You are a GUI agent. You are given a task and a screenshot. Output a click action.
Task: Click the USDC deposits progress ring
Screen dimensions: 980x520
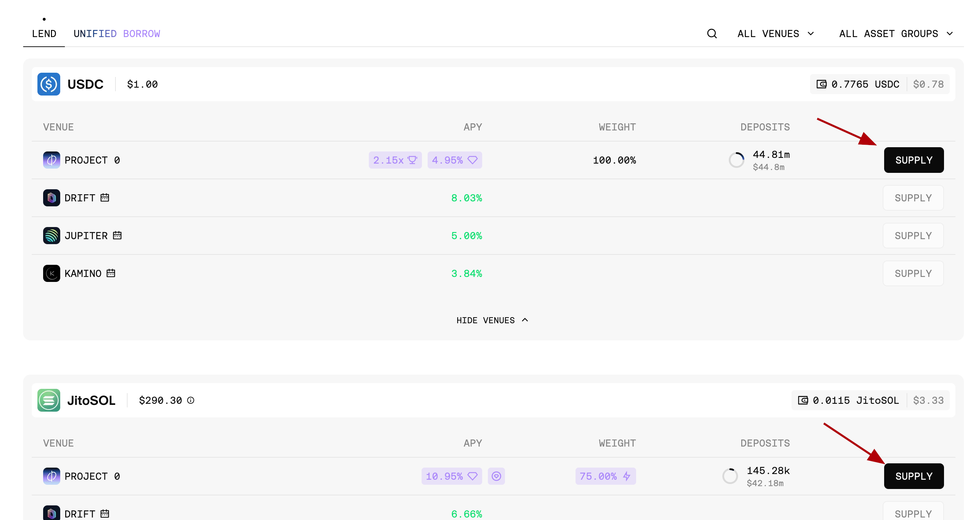point(737,160)
